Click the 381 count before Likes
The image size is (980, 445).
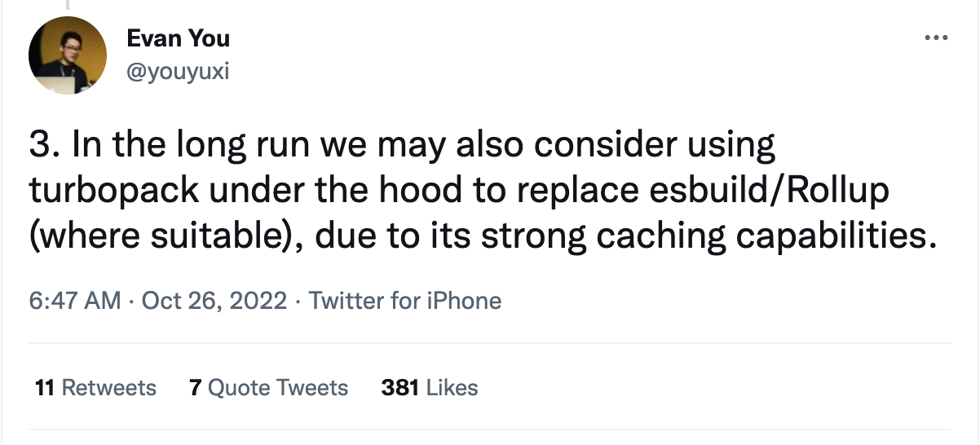coord(400,387)
